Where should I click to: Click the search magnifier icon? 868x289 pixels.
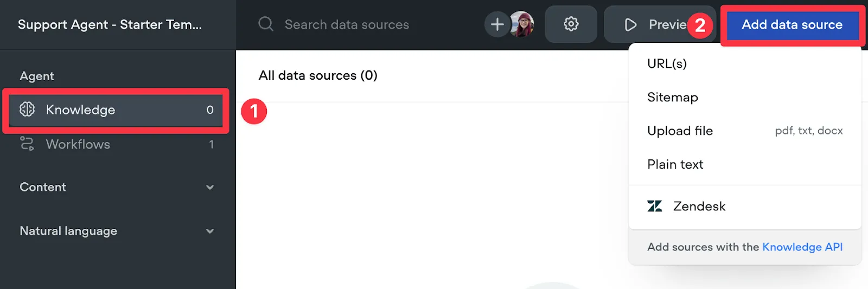click(x=265, y=24)
